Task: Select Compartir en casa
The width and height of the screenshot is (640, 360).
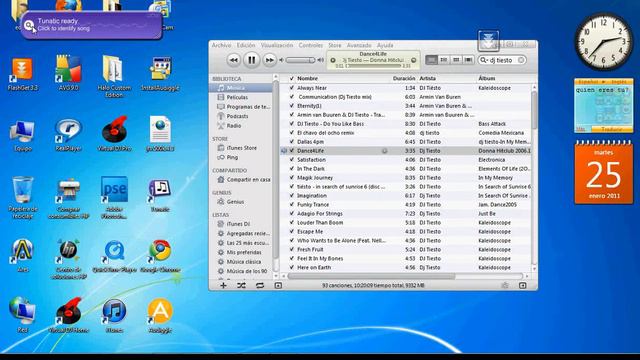Action: (241, 180)
